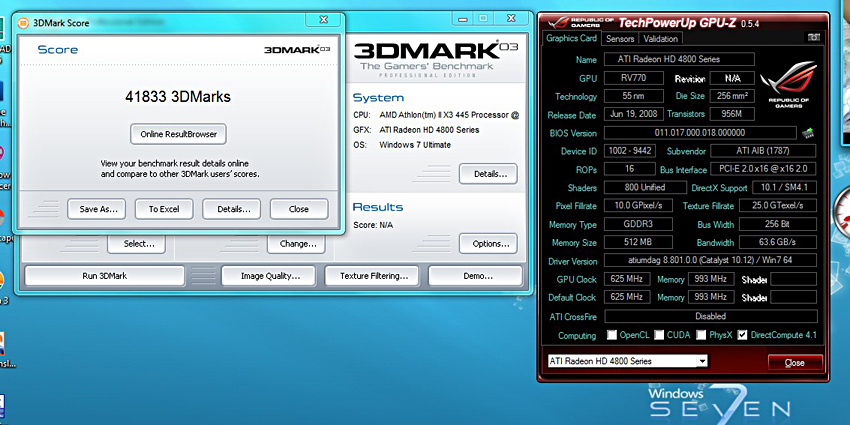Click the Bus Width 256 Bit value

coord(778,224)
